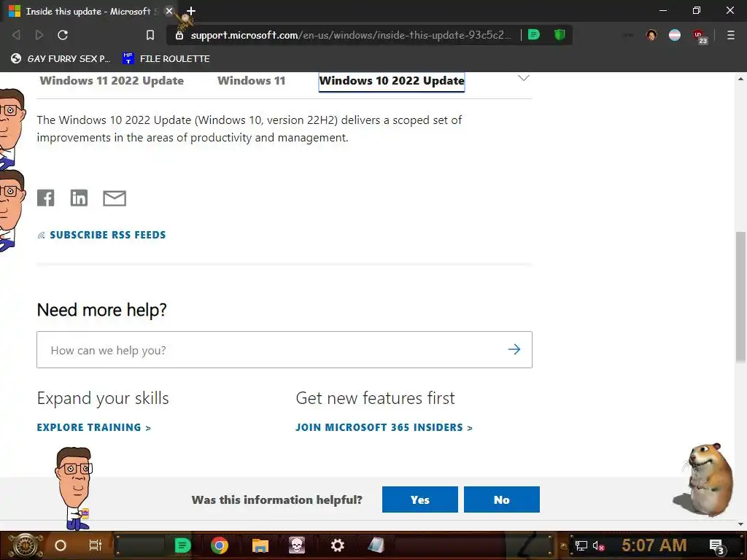747x560 pixels.
Task: Launch Chrome from the taskbar
Action: (x=219, y=545)
